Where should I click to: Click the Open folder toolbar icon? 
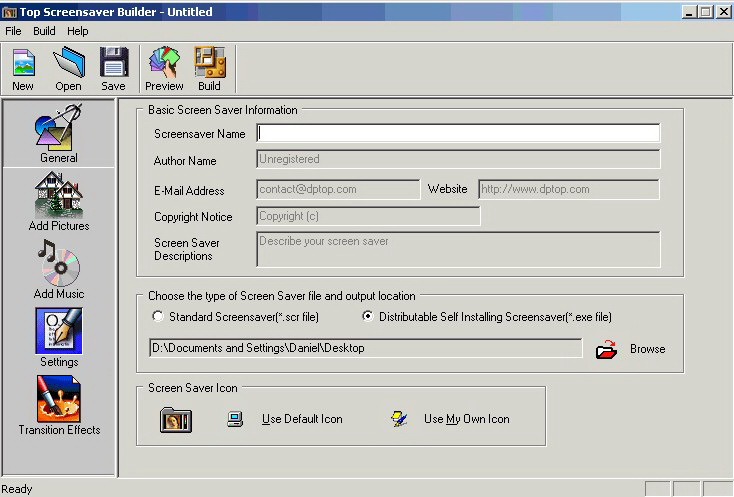[69, 62]
